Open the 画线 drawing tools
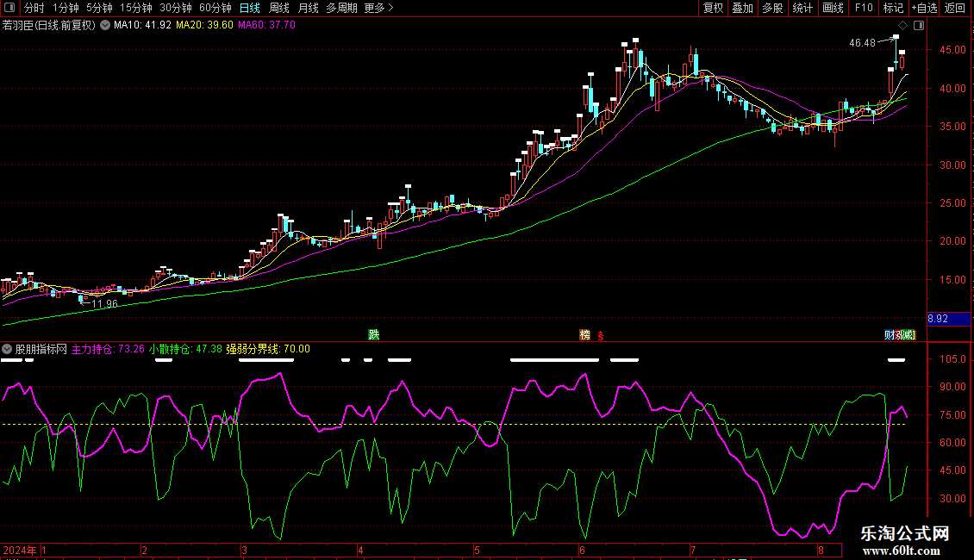 coord(833,8)
